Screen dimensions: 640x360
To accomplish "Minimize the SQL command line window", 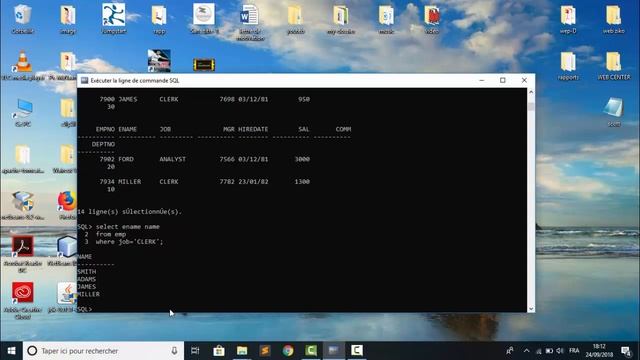I will point(482,80).
